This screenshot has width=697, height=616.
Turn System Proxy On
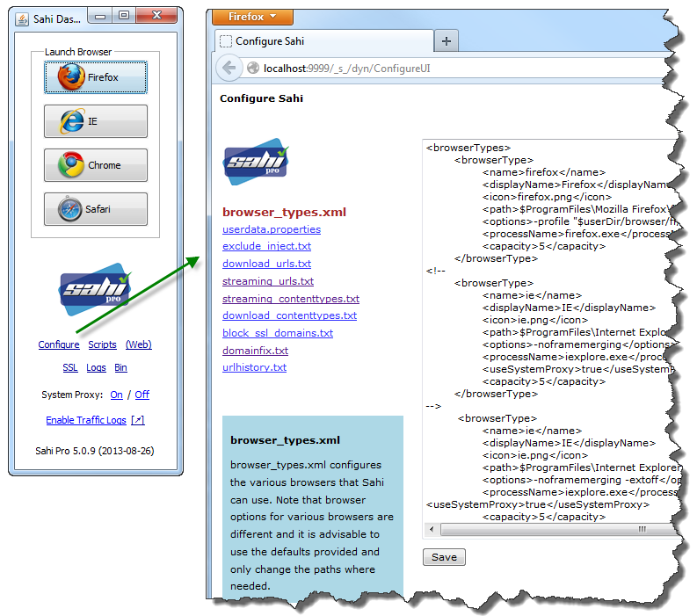tap(116, 395)
